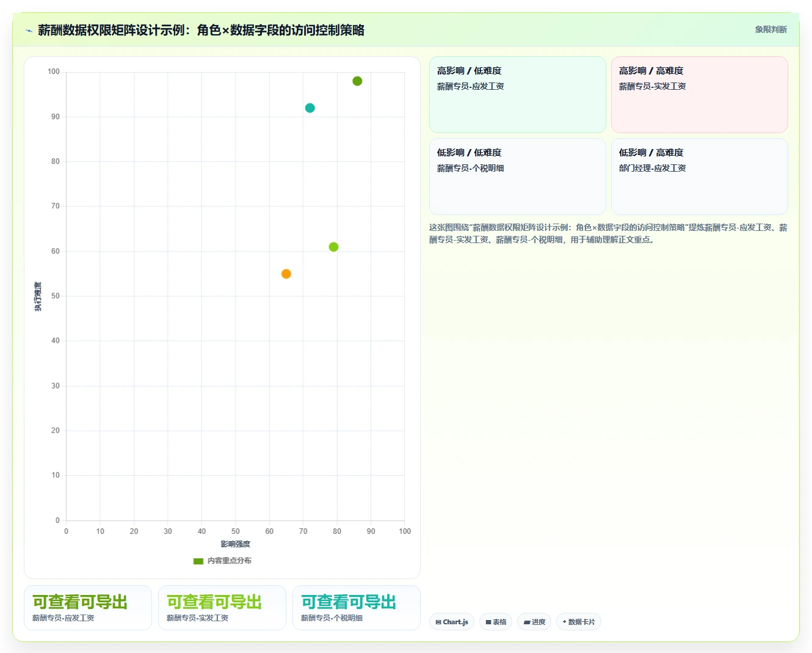This screenshot has height=653, width=812.
Task: Click the 内容重点分布 legend text
Action: pyautogui.click(x=230, y=561)
